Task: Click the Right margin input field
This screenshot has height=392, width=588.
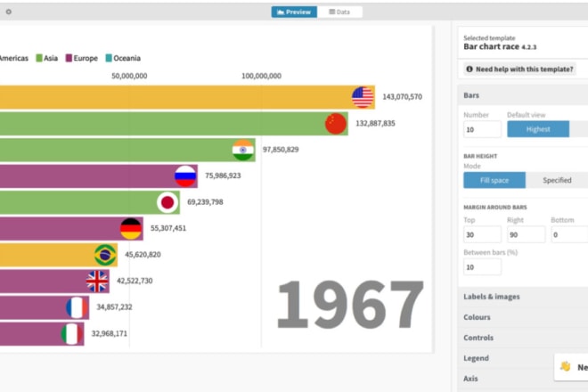Action: pos(526,234)
